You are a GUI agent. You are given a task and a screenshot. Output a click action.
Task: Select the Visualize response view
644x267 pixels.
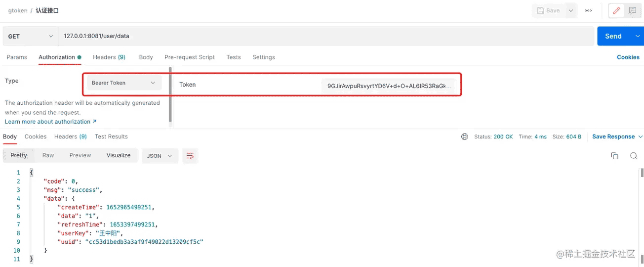(119, 155)
